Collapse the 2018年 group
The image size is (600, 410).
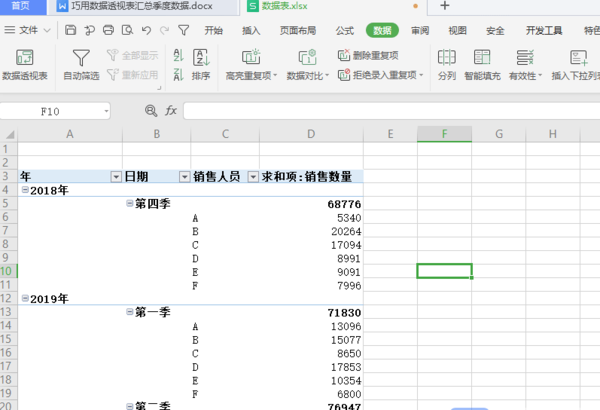point(25,190)
